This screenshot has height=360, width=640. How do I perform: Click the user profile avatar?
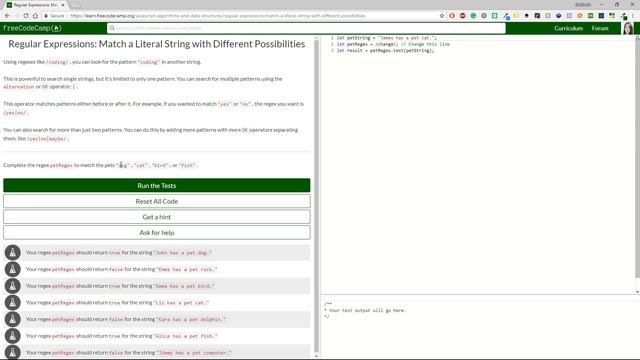coord(628,28)
